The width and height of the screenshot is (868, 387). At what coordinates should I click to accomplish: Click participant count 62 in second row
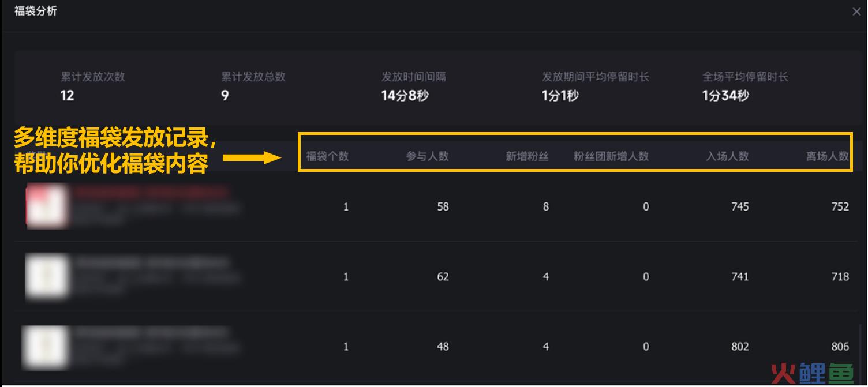pyautogui.click(x=443, y=277)
